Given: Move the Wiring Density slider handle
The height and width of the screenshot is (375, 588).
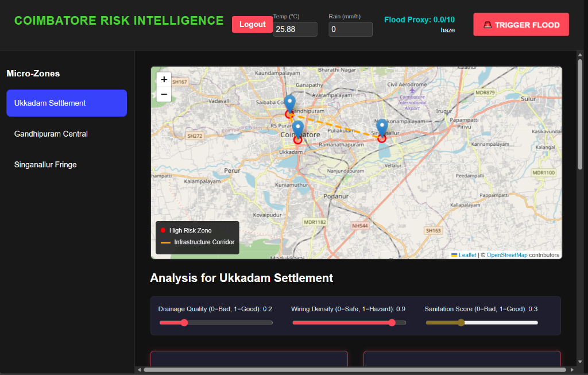Looking at the screenshot, I should (x=392, y=323).
